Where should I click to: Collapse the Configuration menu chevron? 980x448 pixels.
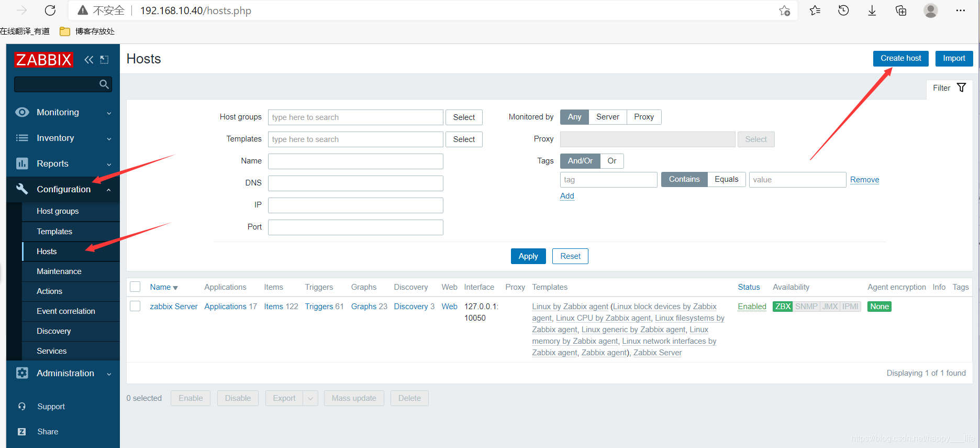point(109,190)
